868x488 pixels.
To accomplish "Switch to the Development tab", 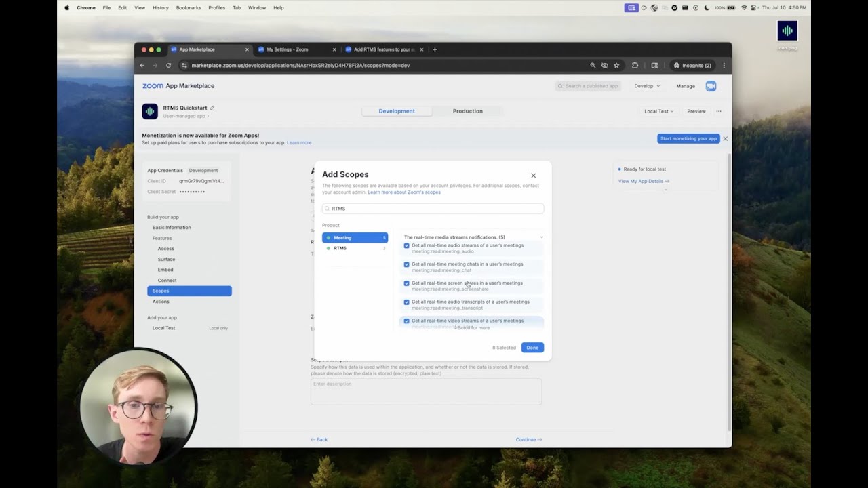I will [x=397, y=111].
